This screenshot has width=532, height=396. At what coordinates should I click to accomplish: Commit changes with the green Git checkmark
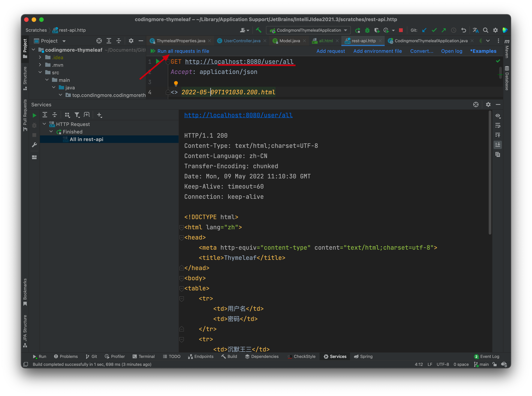point(434,30)
